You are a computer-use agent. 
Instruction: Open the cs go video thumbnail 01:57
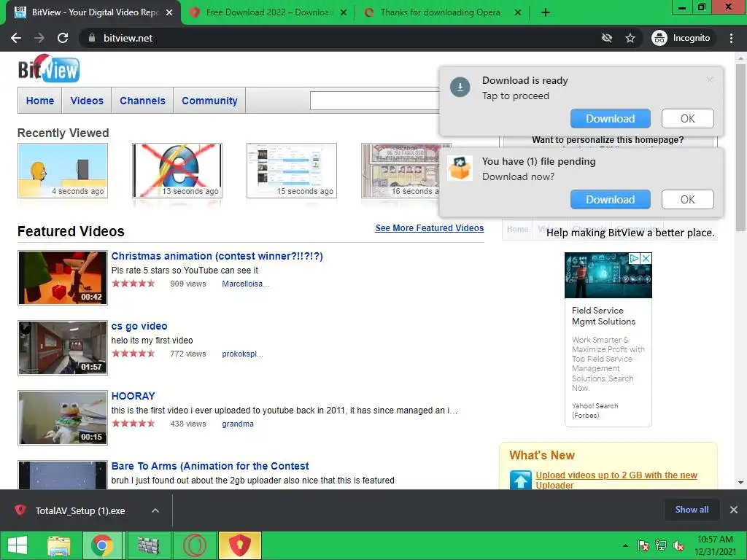pyautogui.click(x=63, y=348)
